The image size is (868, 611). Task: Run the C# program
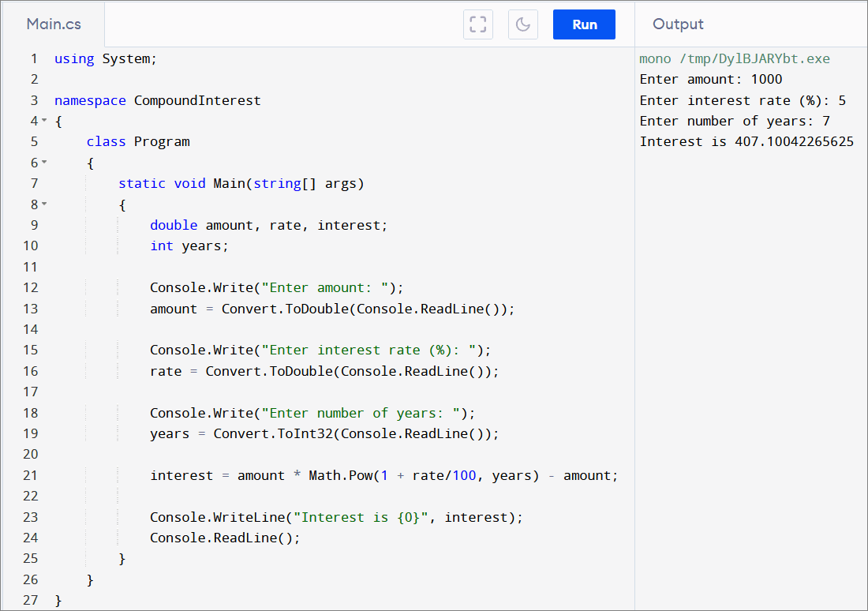pyautogui.click(x=584, y=24)
